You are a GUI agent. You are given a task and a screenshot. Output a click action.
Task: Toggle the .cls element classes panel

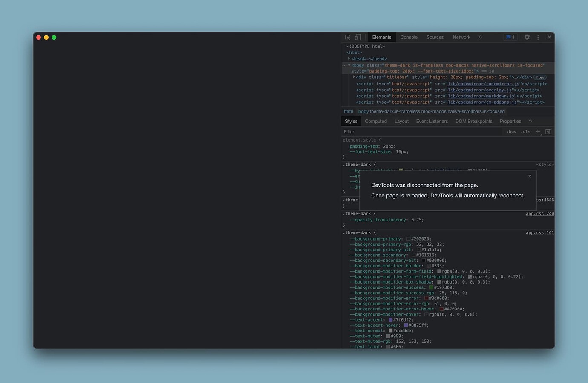(x=526, y=132)
